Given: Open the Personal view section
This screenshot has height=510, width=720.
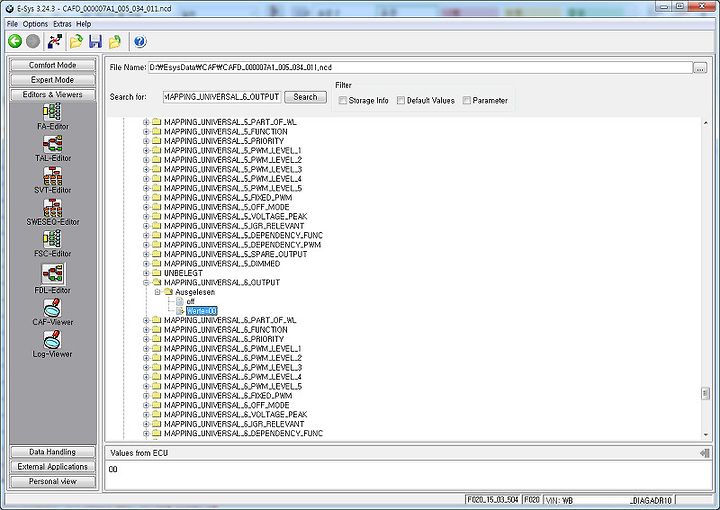Looking at the screenshot, I should [x=52, y=482].
